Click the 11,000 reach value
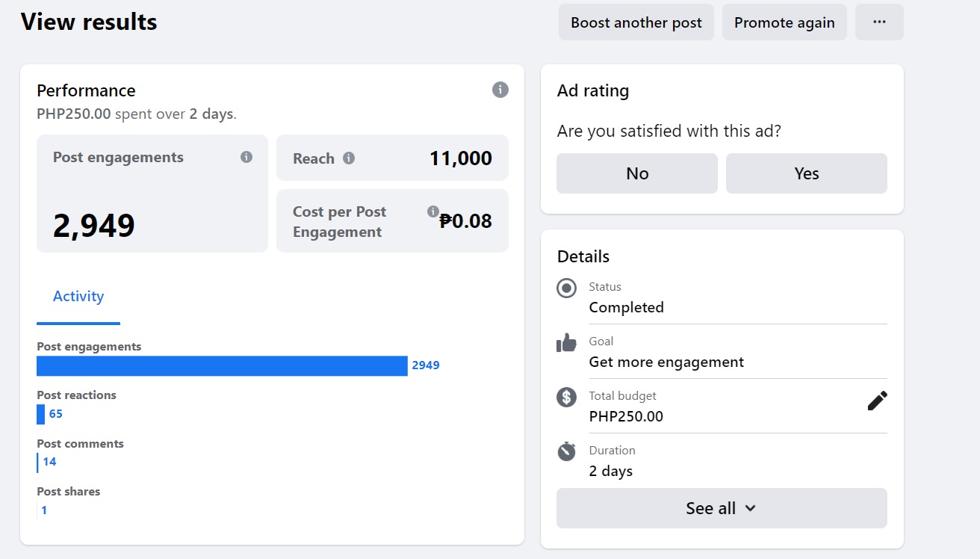This screenshot has height=559, width=980. tap(461, 158)
